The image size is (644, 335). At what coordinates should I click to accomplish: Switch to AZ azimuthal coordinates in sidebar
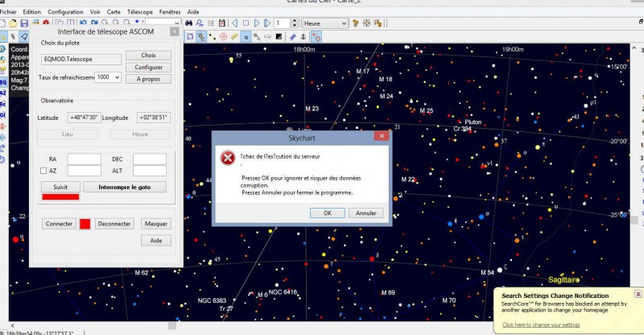pyautogui.click(x=3, y=93)
